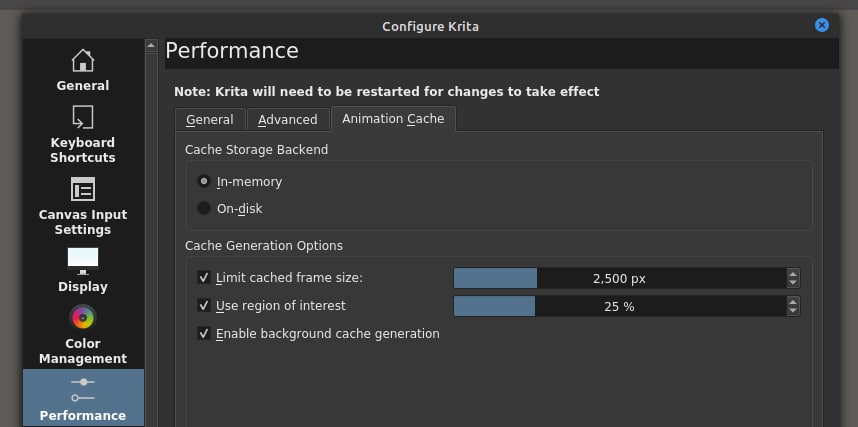Close the Configure Krita dialog
858x427 pixels.
(821, 25)
